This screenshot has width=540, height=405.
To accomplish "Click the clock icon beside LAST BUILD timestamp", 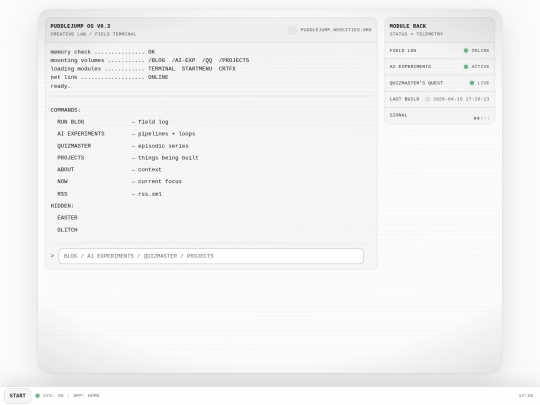I will coord(427,99).
